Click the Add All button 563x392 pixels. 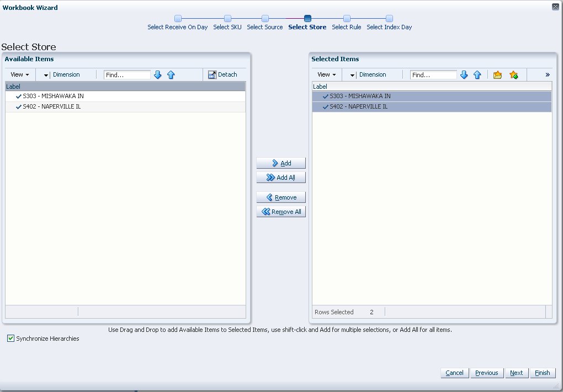281,177
